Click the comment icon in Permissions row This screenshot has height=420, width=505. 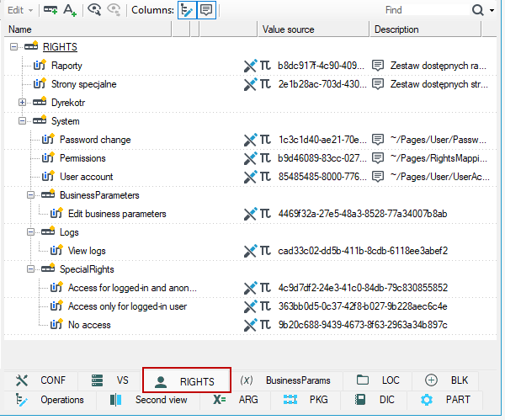pos(378,158)
